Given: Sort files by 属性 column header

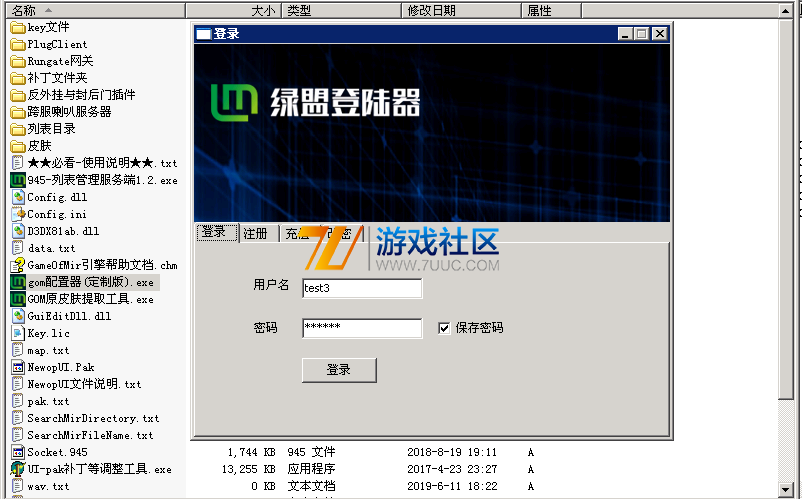Looking at the screenshot, I should pyautogui.click(x=552, y=10).
